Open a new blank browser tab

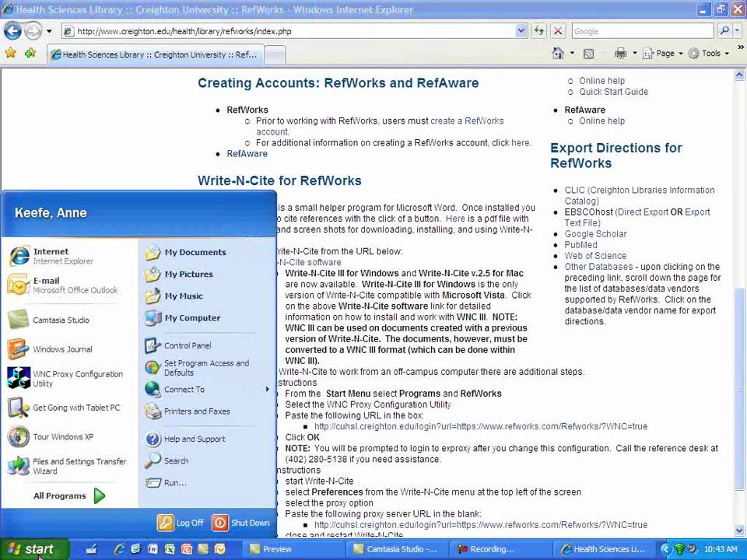tap(275, 55)
